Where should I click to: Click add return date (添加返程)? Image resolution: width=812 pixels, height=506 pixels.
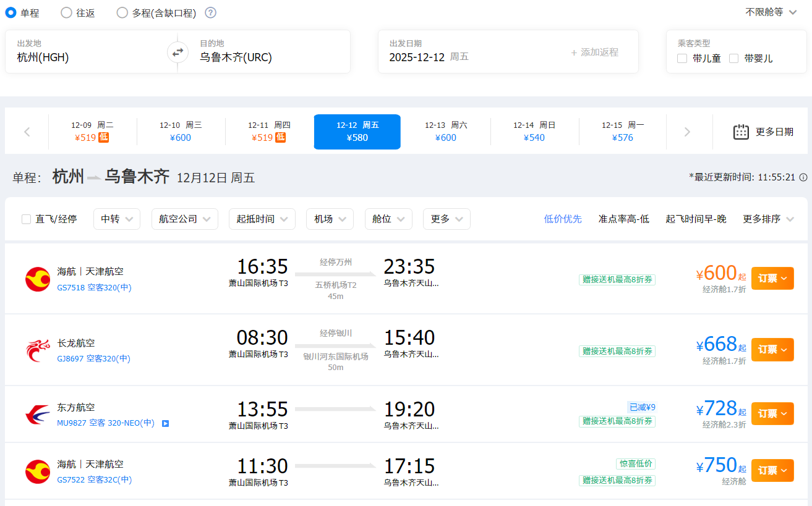(x=594, y=53)
